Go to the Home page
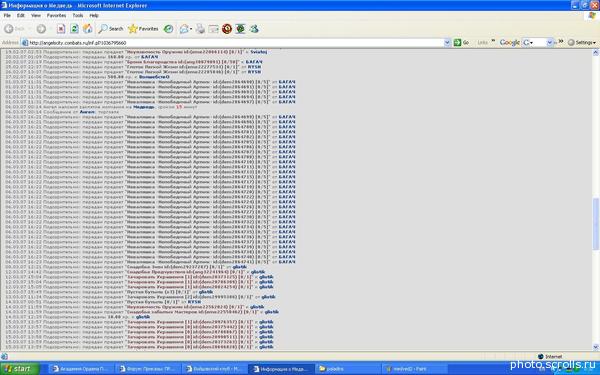The height and width of the screenshot is (375, 600). click(88, 29)
